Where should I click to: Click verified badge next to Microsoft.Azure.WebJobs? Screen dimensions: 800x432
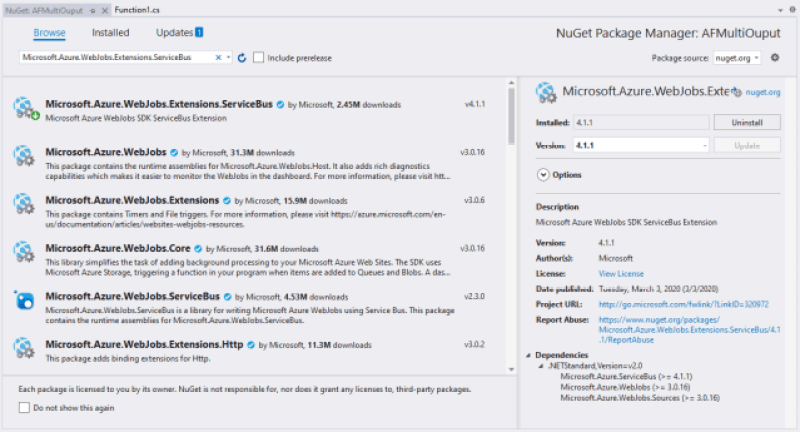click(174, 153)
